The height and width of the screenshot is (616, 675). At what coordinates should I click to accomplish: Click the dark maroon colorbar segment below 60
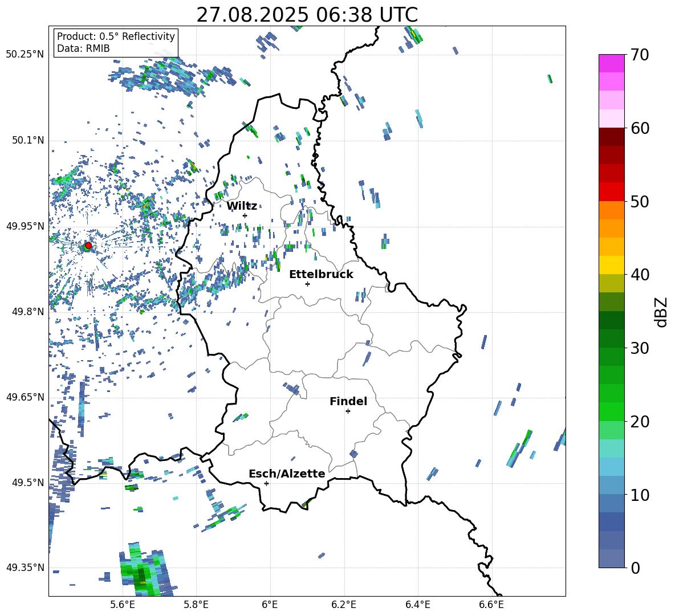pyautogui.click(x=611, y=137)
